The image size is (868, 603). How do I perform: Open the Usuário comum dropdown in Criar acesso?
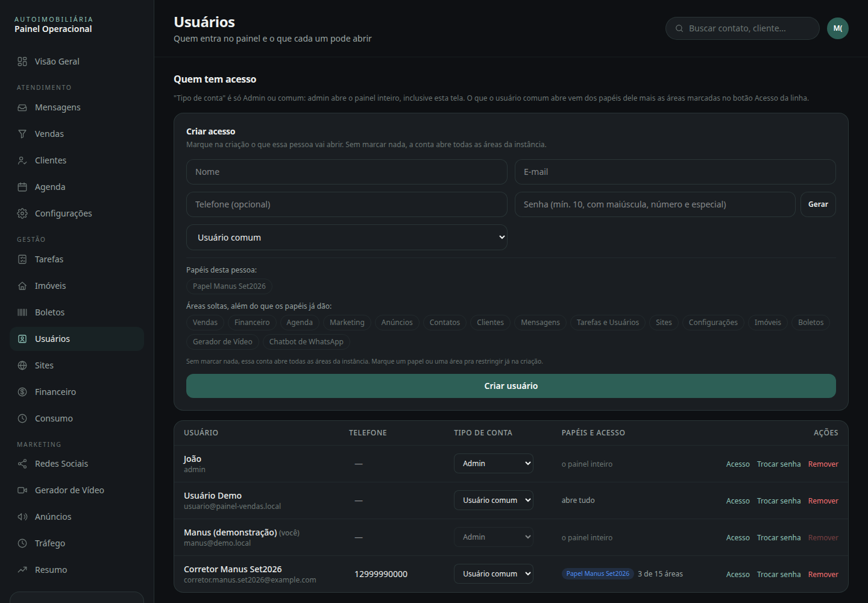coord(347,238)
